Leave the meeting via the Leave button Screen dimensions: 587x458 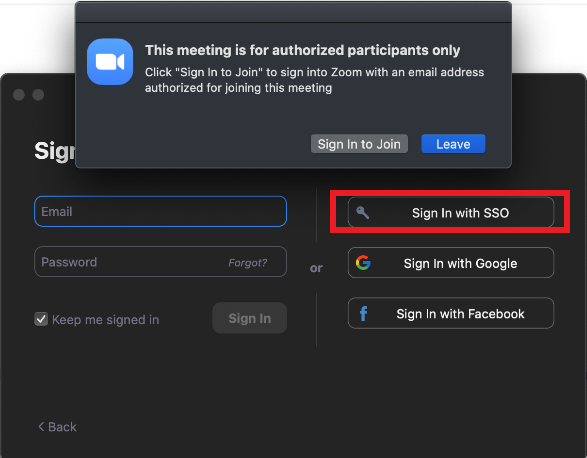453,144
